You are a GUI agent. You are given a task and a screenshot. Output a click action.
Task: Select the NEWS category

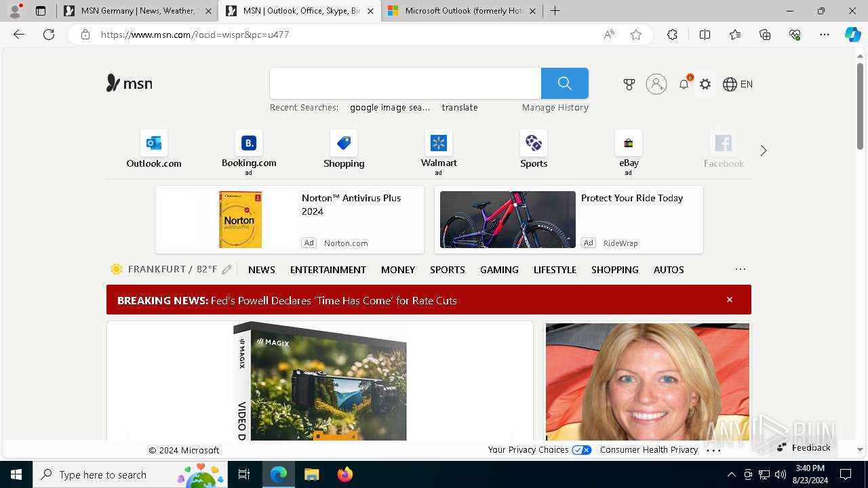[262, 270]
